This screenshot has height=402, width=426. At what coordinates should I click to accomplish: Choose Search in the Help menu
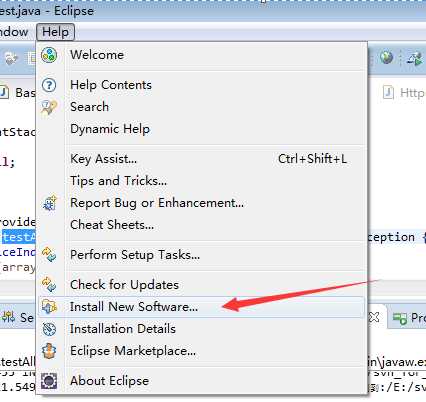201,107
